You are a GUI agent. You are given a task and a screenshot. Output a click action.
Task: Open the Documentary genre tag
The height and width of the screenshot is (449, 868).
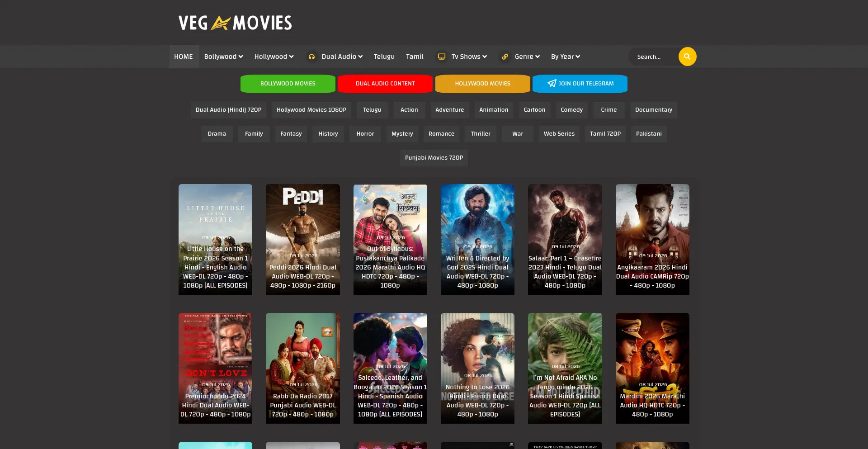tap(653, 110)
